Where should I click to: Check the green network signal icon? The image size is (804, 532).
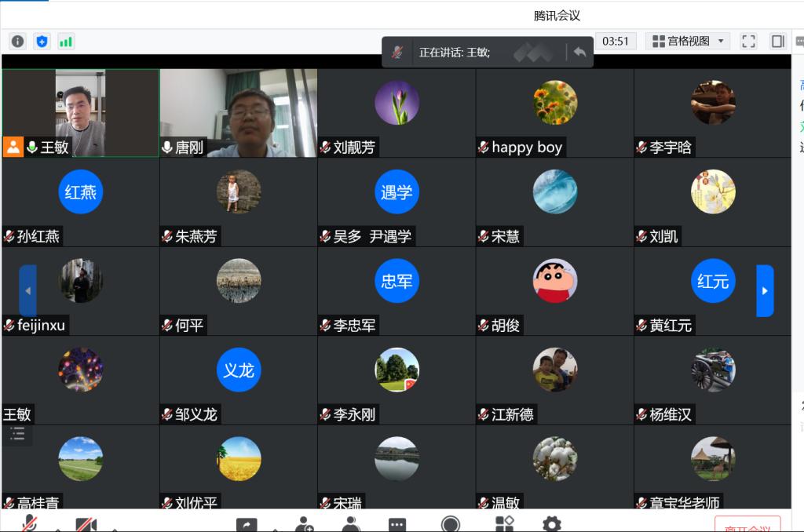tap(66, 42)
